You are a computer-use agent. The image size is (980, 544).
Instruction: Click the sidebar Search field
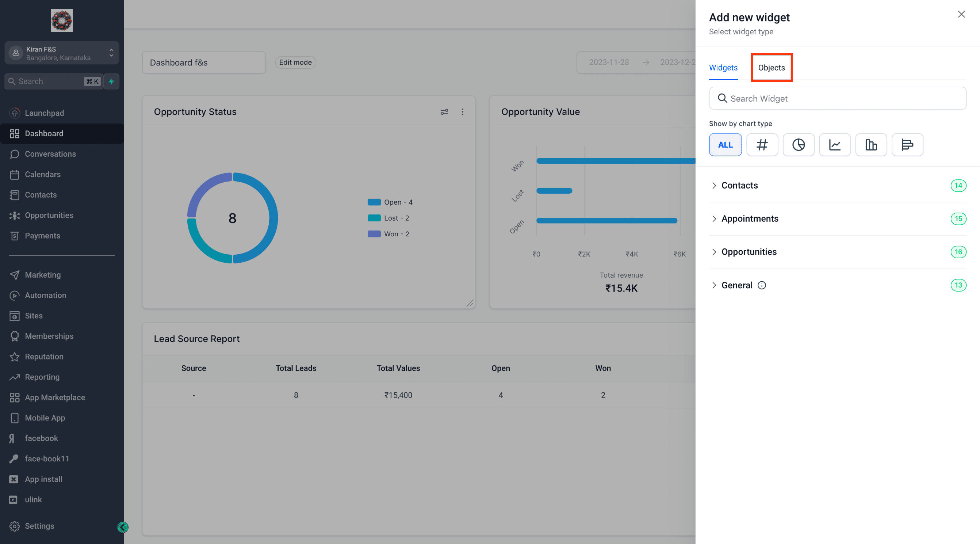(54, 81)
